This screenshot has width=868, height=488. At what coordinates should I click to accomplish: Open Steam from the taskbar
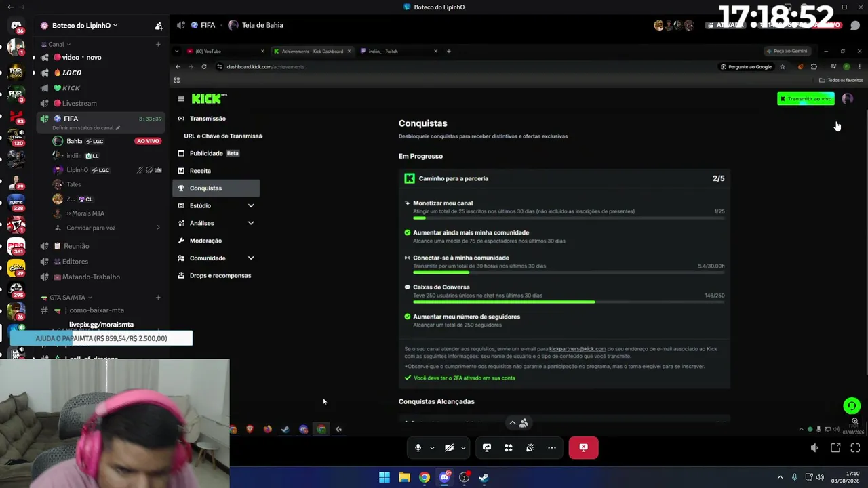484,477
